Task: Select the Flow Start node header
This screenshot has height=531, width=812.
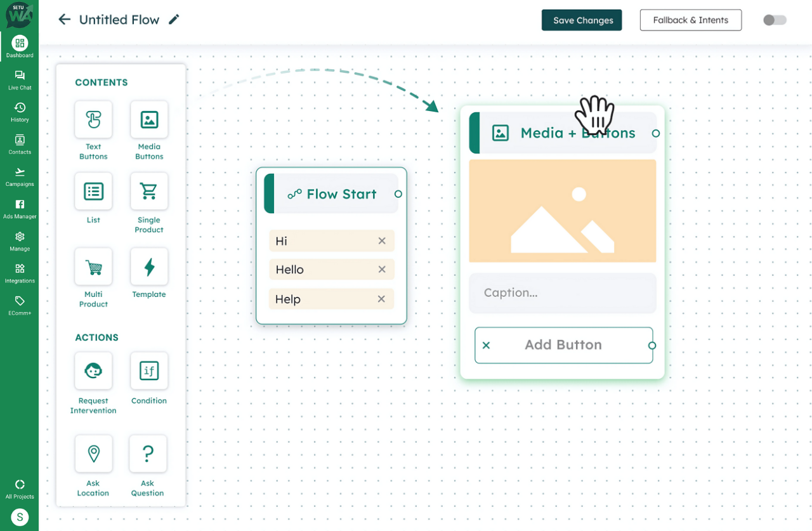Action: (x=332, y=193)
